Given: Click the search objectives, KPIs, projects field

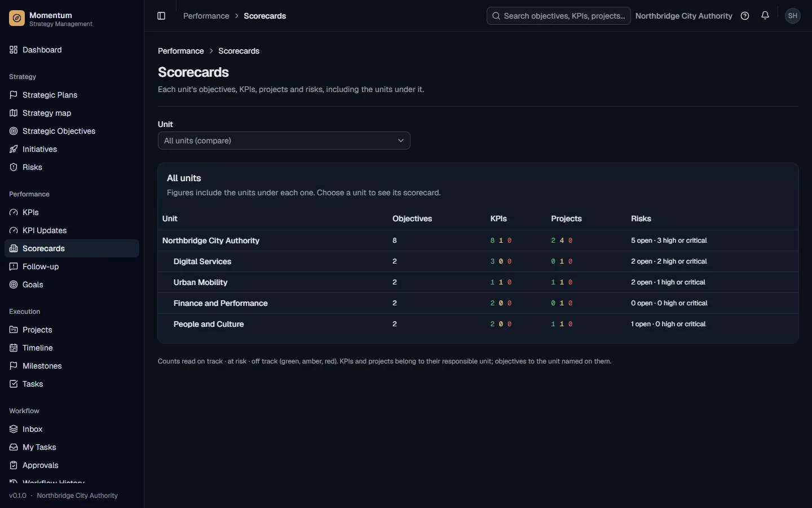Looking at the screenshot, I should [x=558, y=16].
